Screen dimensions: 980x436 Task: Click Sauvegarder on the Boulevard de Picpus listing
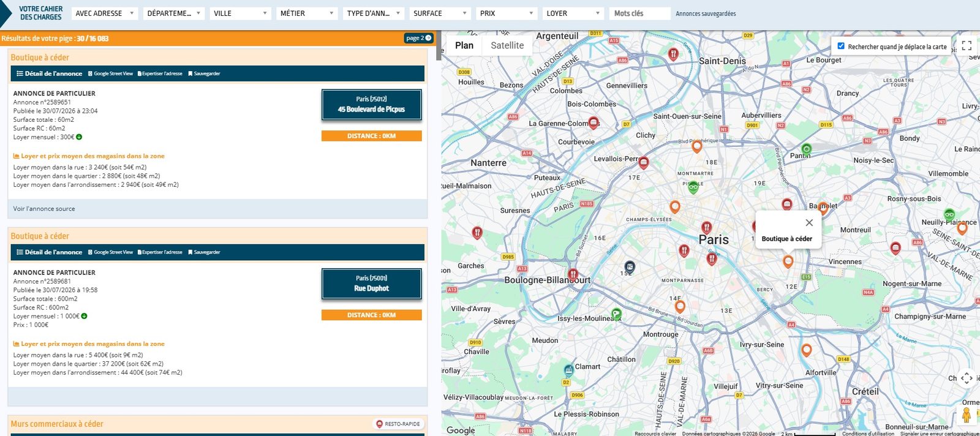tap(204, 73)
